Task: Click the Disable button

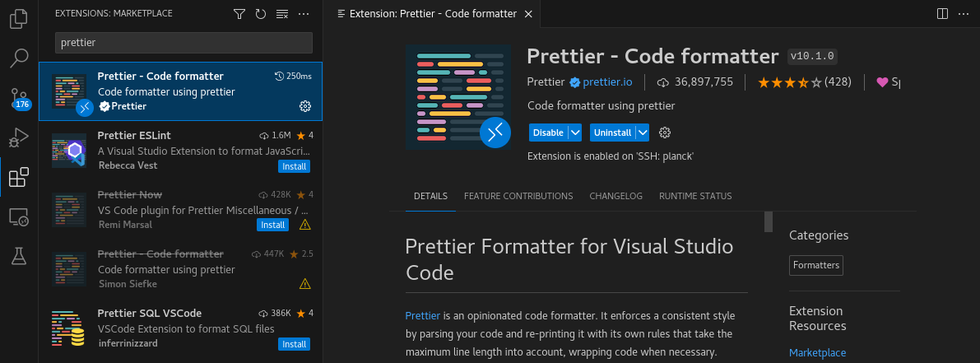Action: pyautogui.click(x=548, y=133)
